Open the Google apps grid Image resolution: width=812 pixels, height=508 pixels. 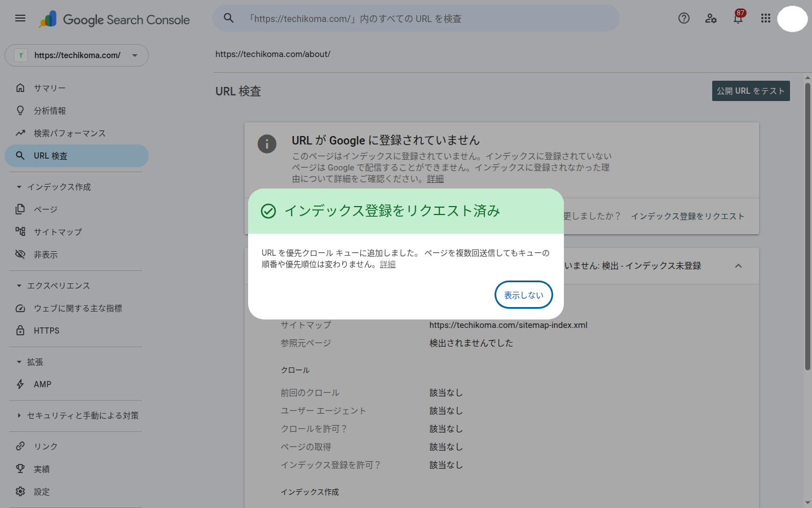[765, 18]
